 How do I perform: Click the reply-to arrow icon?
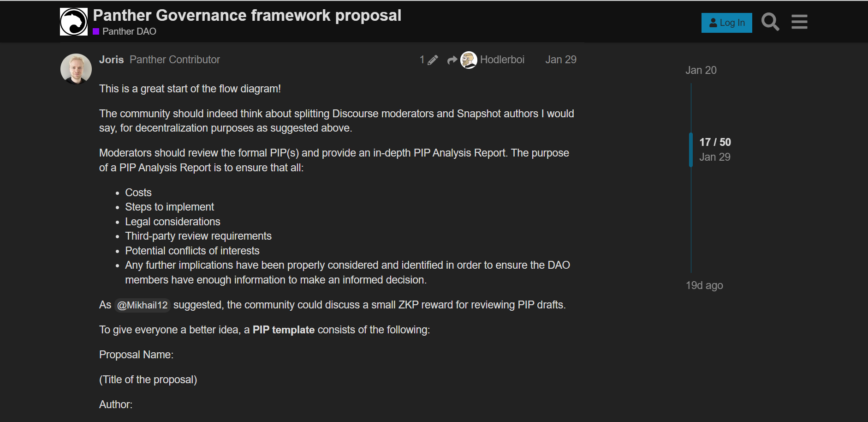click(x=452, y=60)
